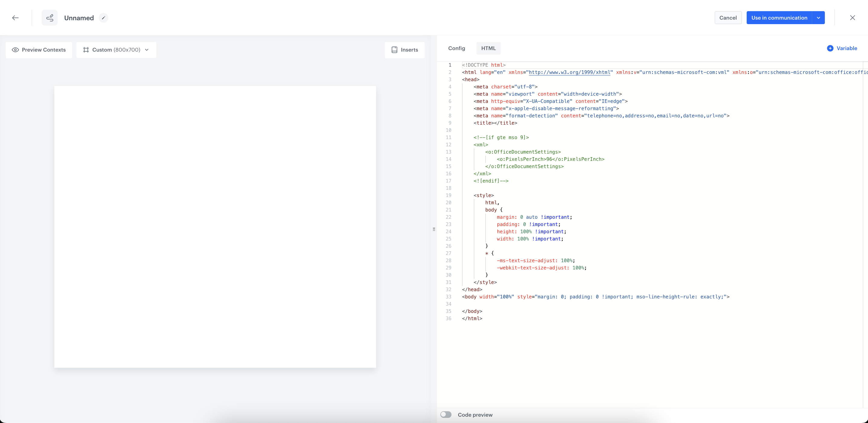
Task: Click the Inserts document icon
Action: [394, 49]
